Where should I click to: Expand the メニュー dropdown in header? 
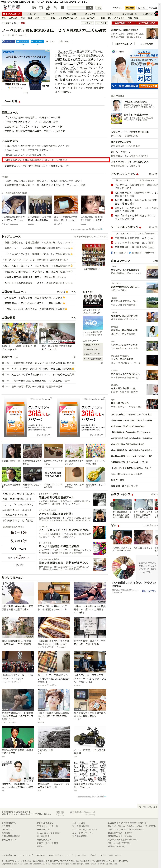(x=154, y=7)
